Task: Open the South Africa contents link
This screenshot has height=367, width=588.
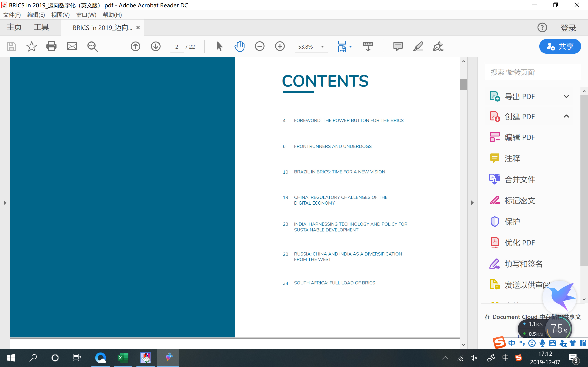Action: click(334, 283)
